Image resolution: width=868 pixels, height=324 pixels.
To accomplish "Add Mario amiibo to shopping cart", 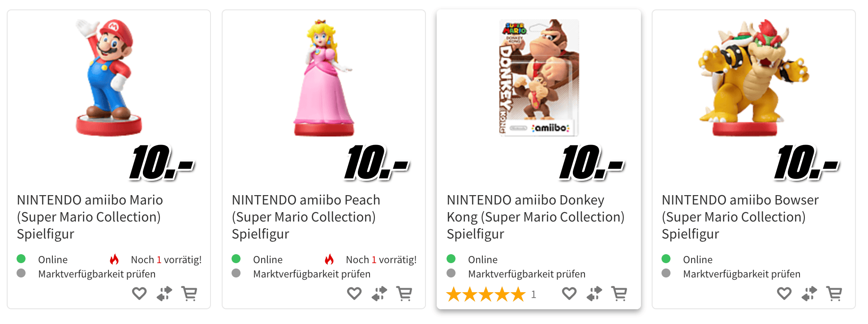I will pyautogui.click(x=189, y=294).
